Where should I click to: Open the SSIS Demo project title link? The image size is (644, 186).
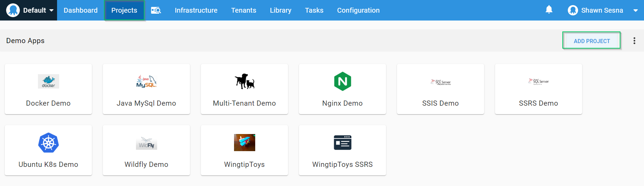(440, 103)
